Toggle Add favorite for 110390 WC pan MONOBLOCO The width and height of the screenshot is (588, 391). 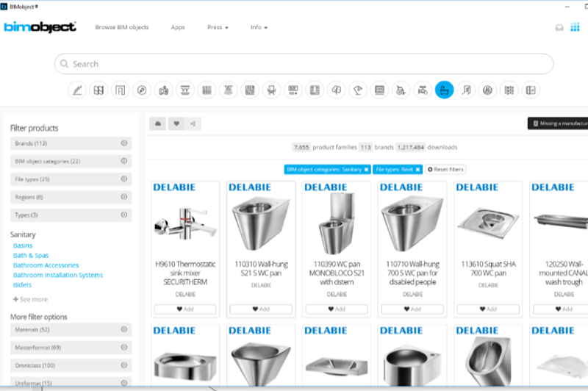(x=337, y=309)
